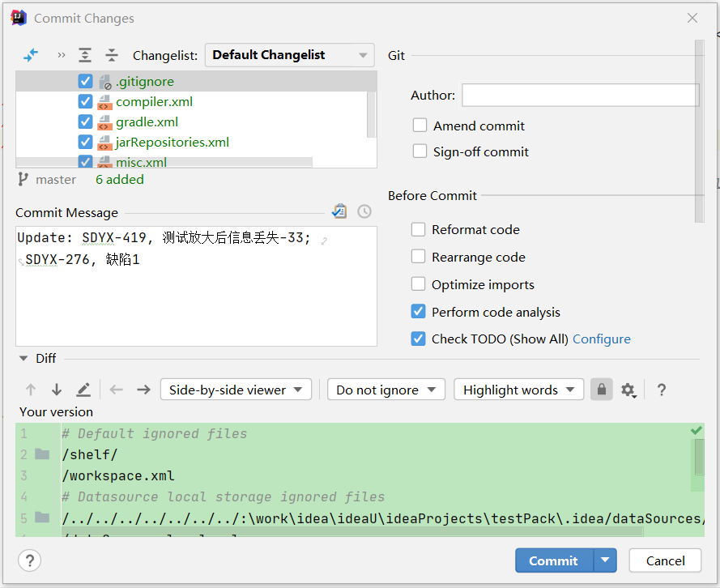Enable Amend commit option
720x588 pixels.
420,125
